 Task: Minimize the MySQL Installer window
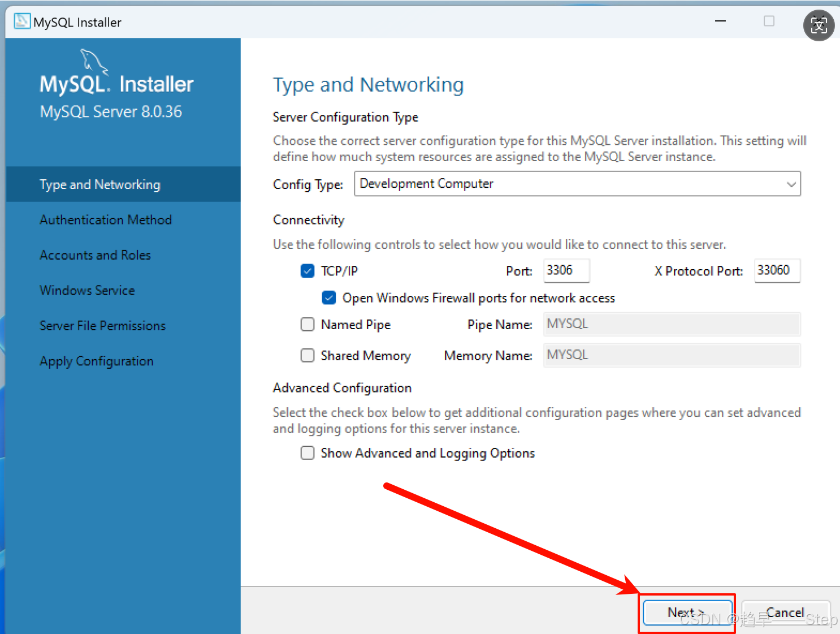pyautogui.click(x=720, y=21)
